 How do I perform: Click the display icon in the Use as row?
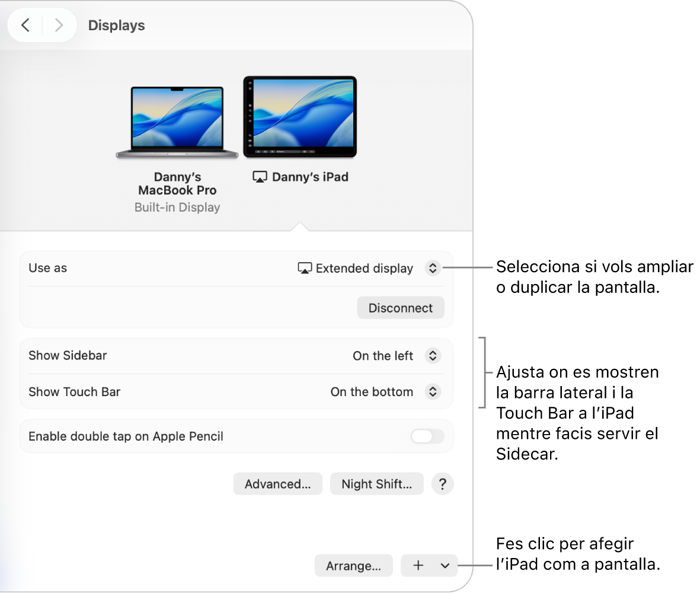click(x=304, y=268)
